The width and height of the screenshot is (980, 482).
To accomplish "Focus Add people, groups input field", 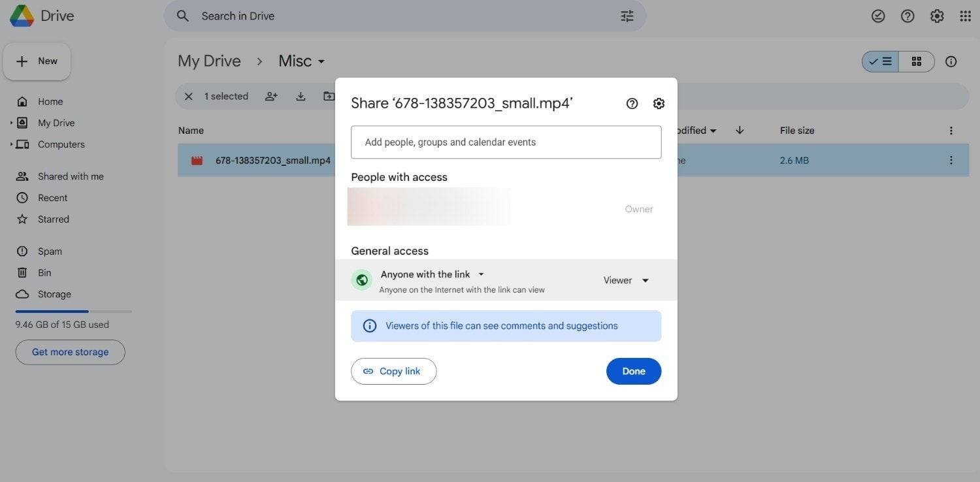I will click(x=506, y=142).
